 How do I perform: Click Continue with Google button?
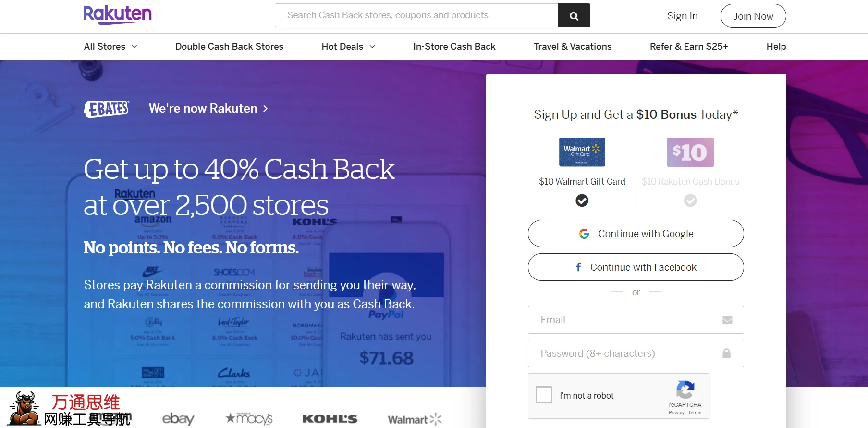[x=636, y=234]
